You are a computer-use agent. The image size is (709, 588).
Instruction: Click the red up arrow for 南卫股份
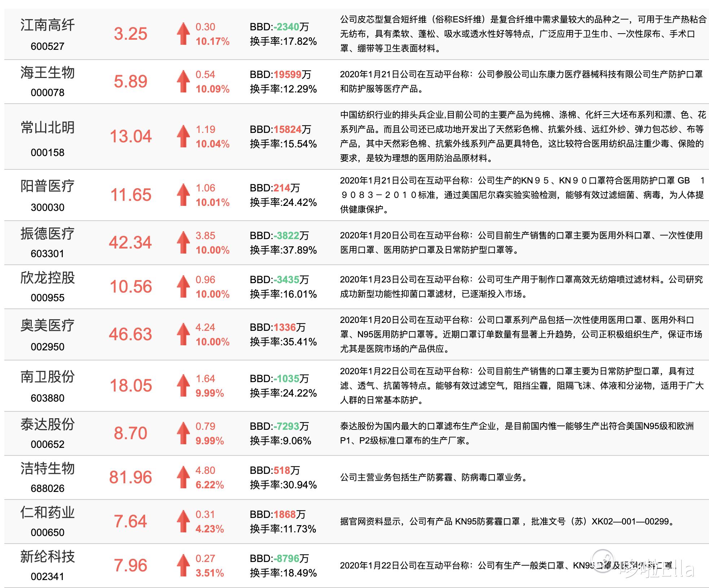(x=183, y=385)
